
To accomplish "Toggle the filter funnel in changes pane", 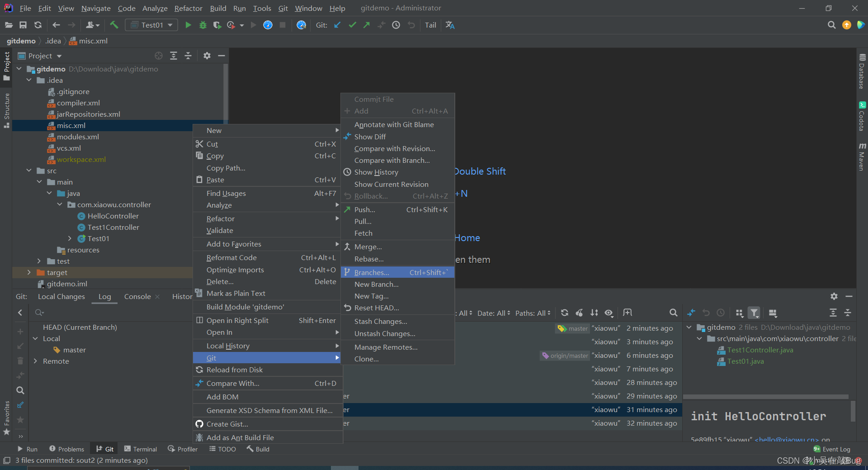I will pyautogui.click(x=754, y=313).
